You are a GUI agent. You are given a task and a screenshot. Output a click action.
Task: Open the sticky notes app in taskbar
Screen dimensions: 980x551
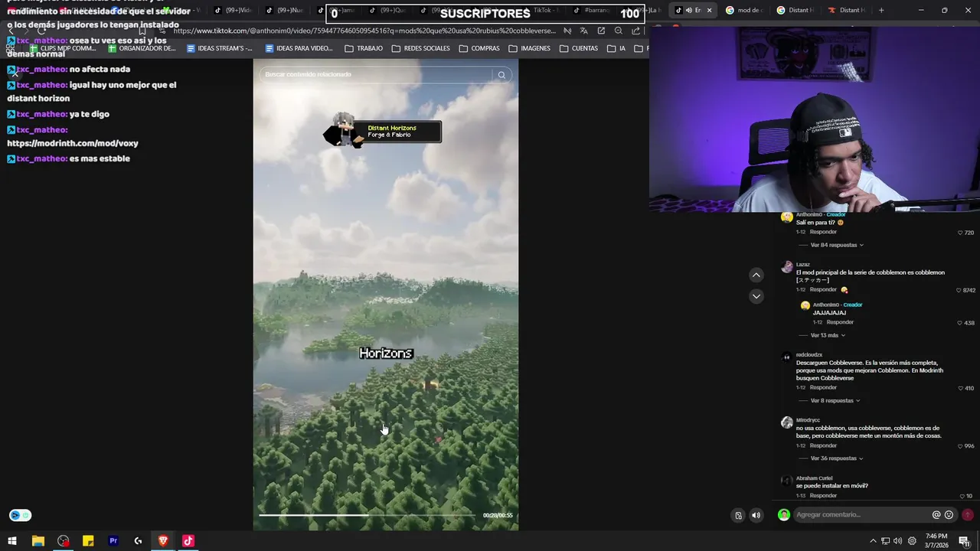(88, 541)
